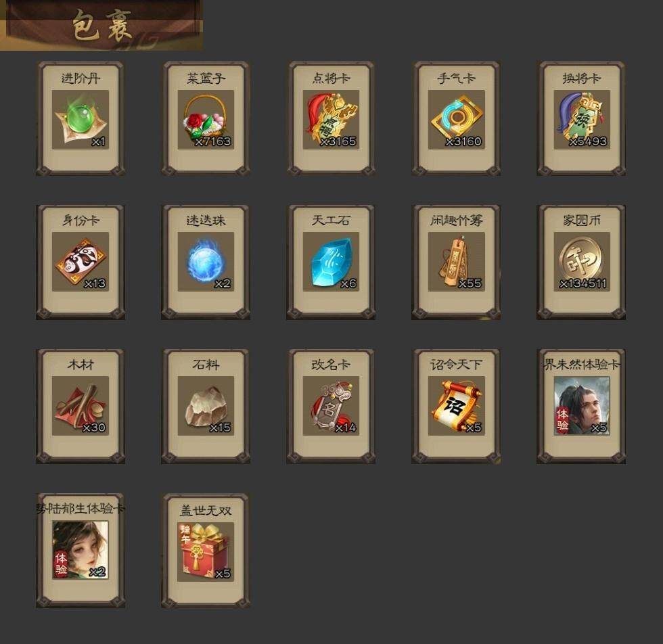The width and height of the screenshot is (663, 644).
Task: Select the 闲趣竹筹 bamboo tokens item
Action: pos(456,262)
